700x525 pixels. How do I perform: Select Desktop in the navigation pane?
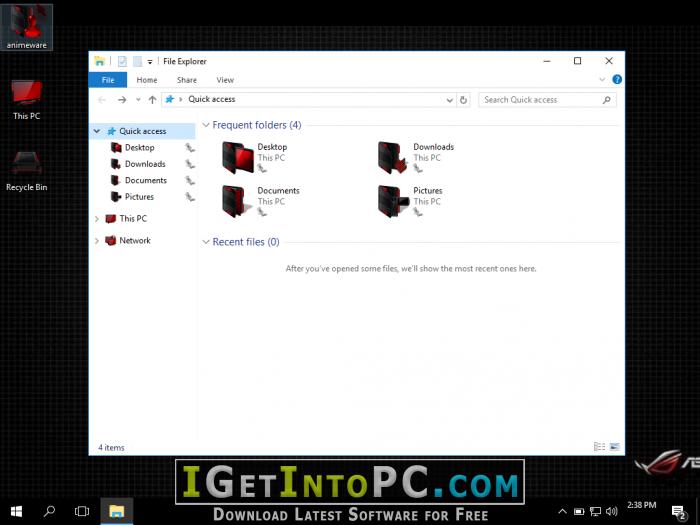tap(139, 147)
